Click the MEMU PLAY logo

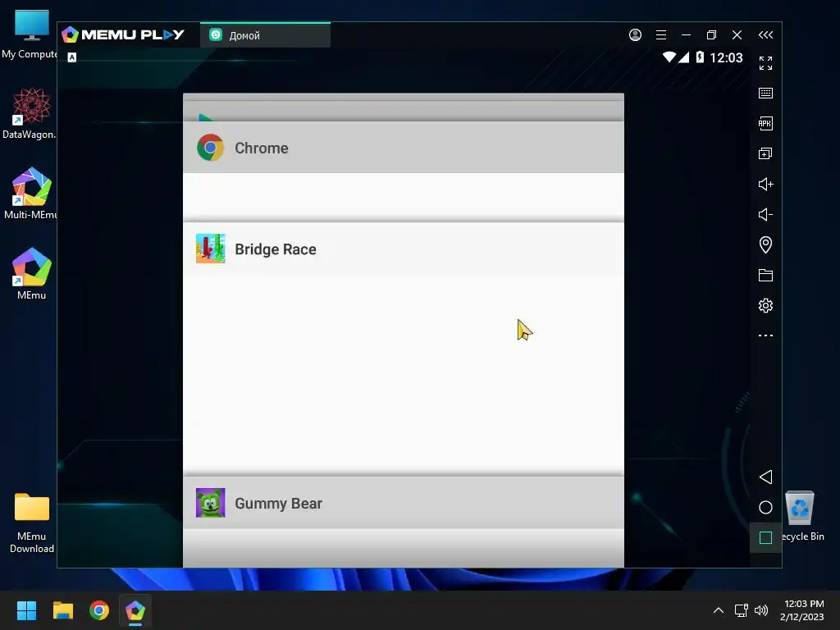tap(123, 34)
